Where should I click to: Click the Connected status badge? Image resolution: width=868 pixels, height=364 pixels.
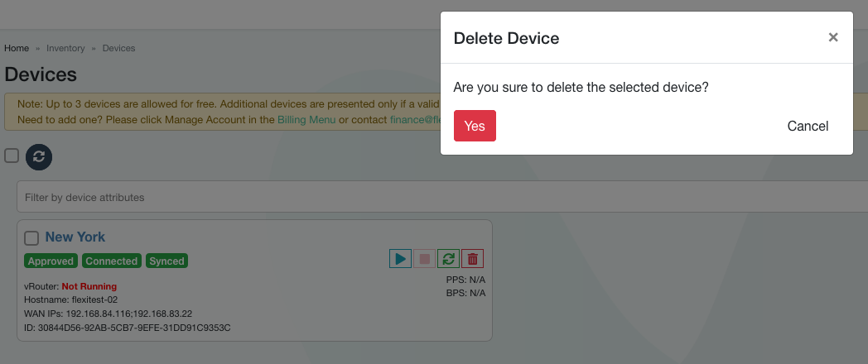pos(111,261)
